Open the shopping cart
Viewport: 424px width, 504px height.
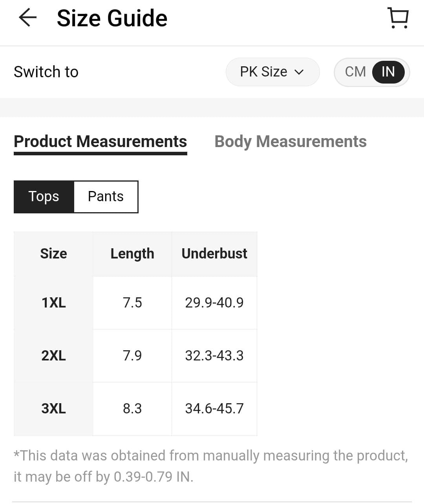pos(398,18)
